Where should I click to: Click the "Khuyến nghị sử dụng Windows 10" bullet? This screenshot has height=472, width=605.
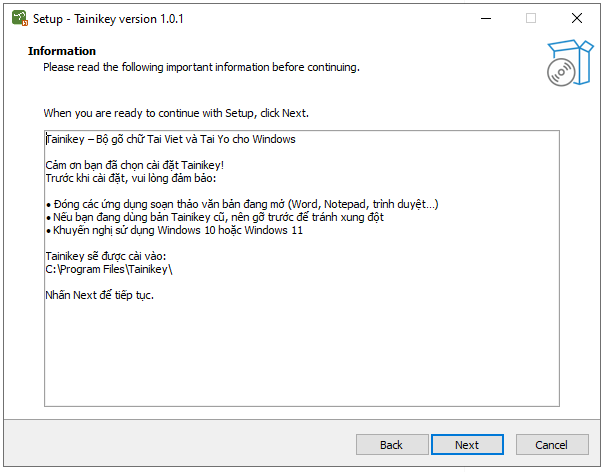[x=175, y=230]
